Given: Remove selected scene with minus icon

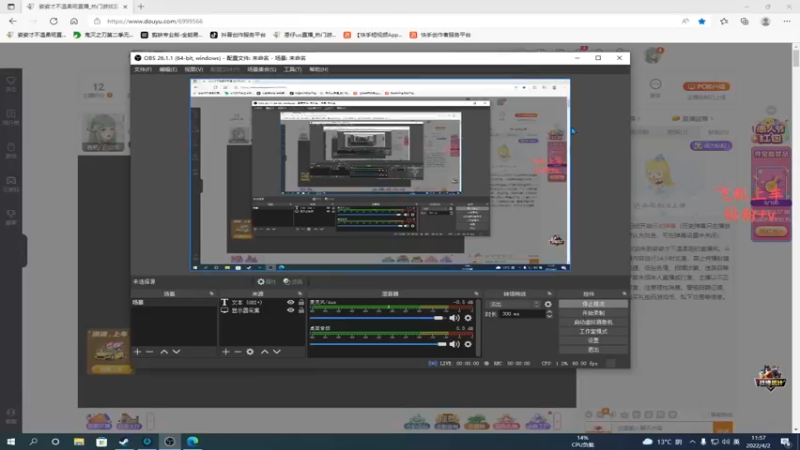Looking at the screenshot, I should (149, 352).
